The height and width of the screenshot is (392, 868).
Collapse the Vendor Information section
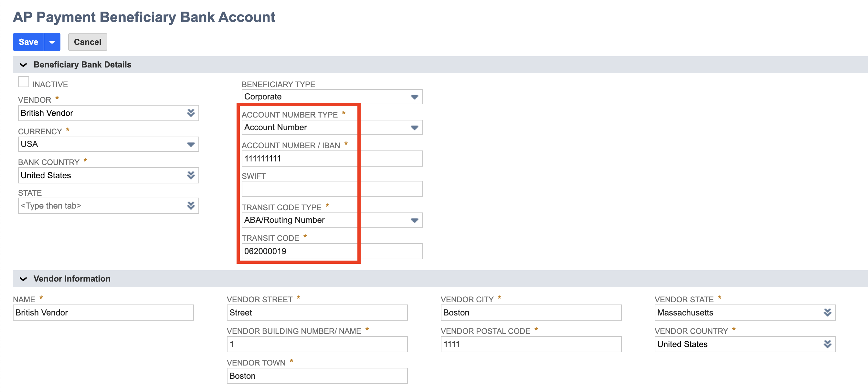(x=23, y=279)
